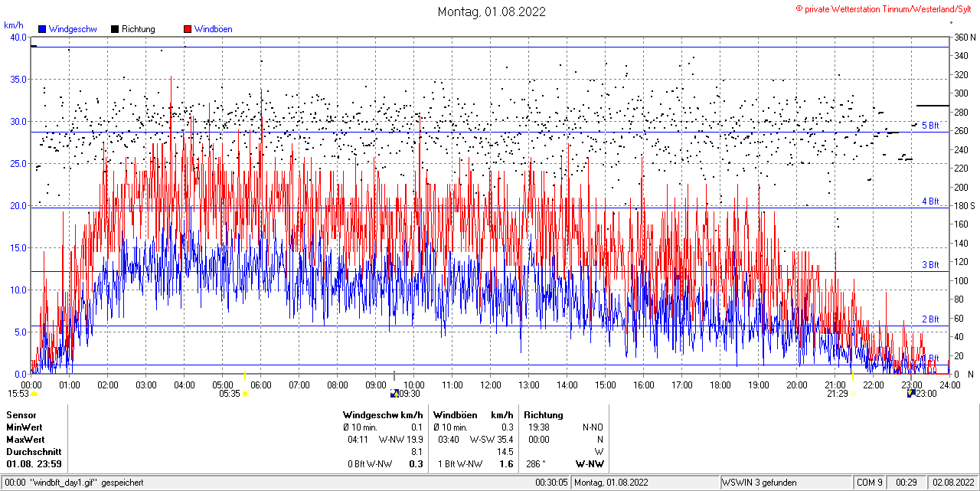This screenshot has height=491, width=980.
Task: Click the bold W-NW current direction
Action: pyautogui.click(x=590, y=464)
